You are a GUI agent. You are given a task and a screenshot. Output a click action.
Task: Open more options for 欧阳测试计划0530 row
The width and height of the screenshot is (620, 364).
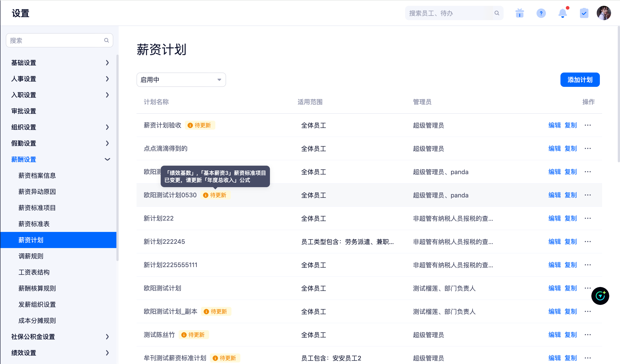pyautogui.click(x=588, y=195)
